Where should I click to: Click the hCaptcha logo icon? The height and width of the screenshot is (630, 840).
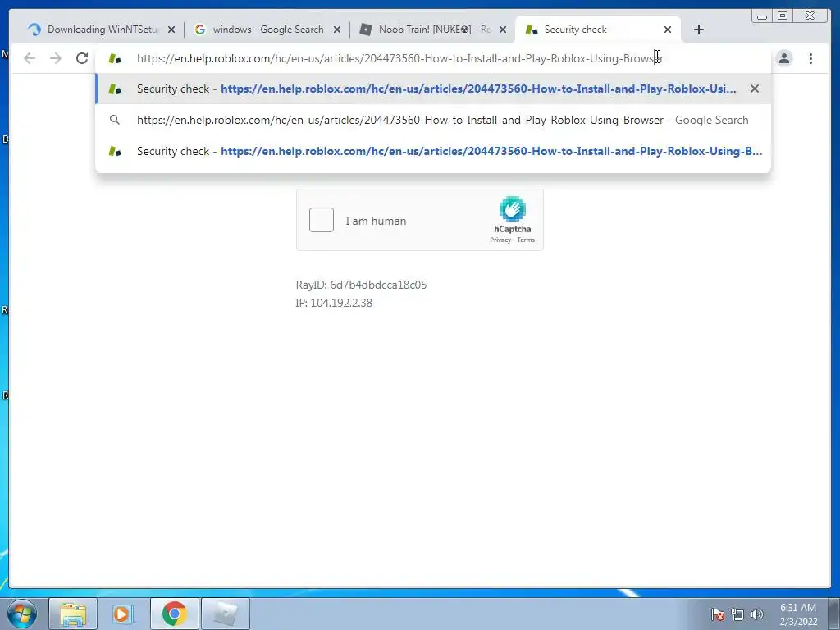coord(512,209)
